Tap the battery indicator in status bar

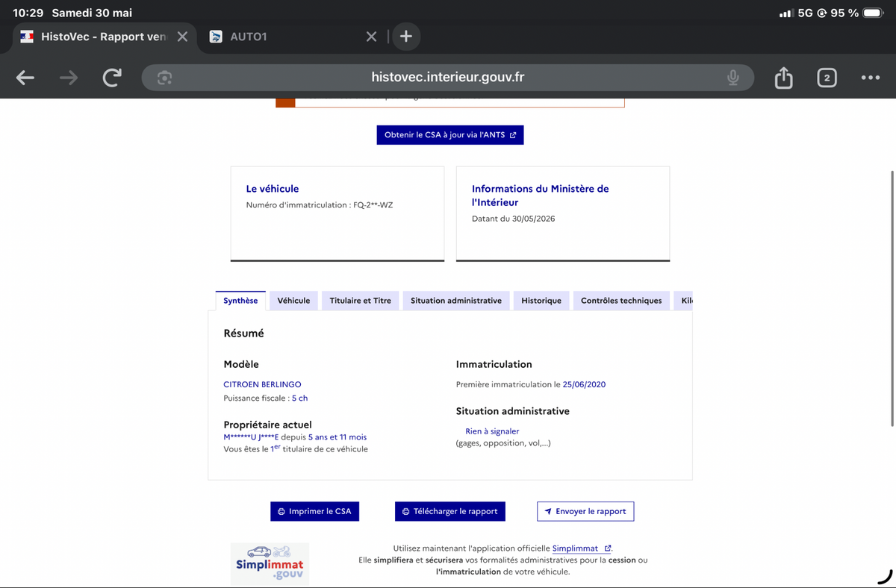(x=873, y=13)
